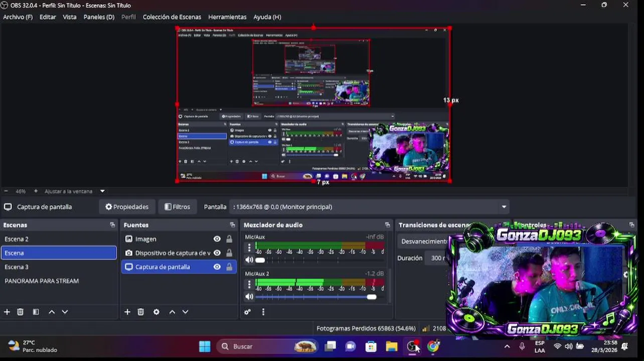The width and height of the screenshot is (644, 361).
Task: Click the Filtros button
Action: tap(178, 207)
